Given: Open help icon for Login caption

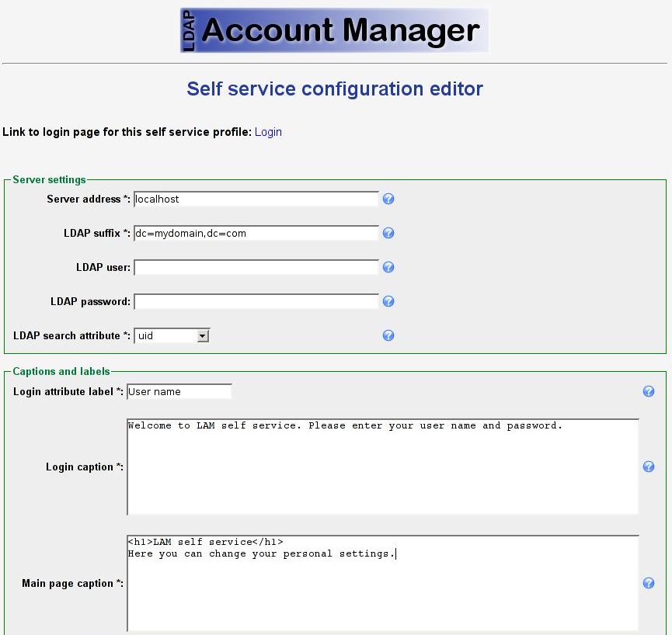Looking at the screenshot, I should (649, 467).
